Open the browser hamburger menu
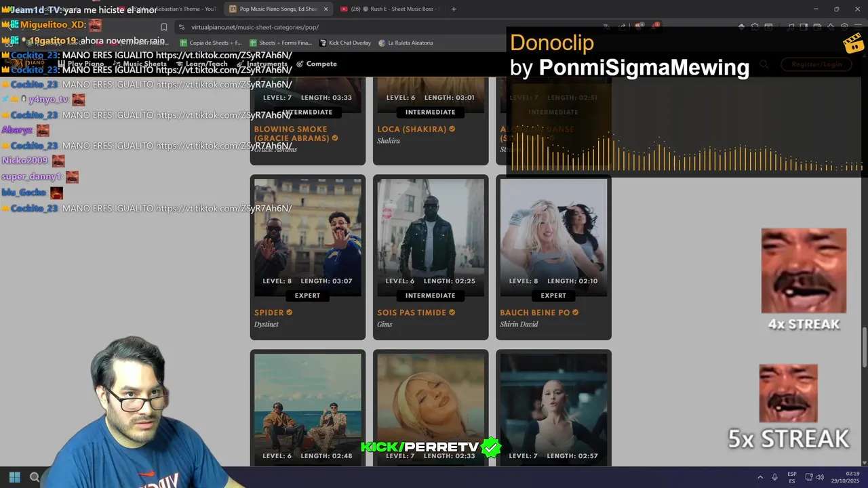Screen dimensions: 868x488 858,27
